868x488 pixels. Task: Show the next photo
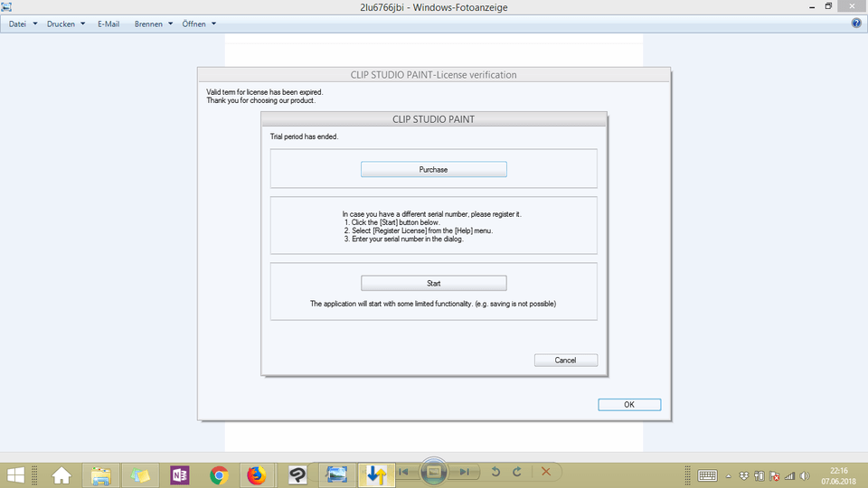(x=463, y=472)
